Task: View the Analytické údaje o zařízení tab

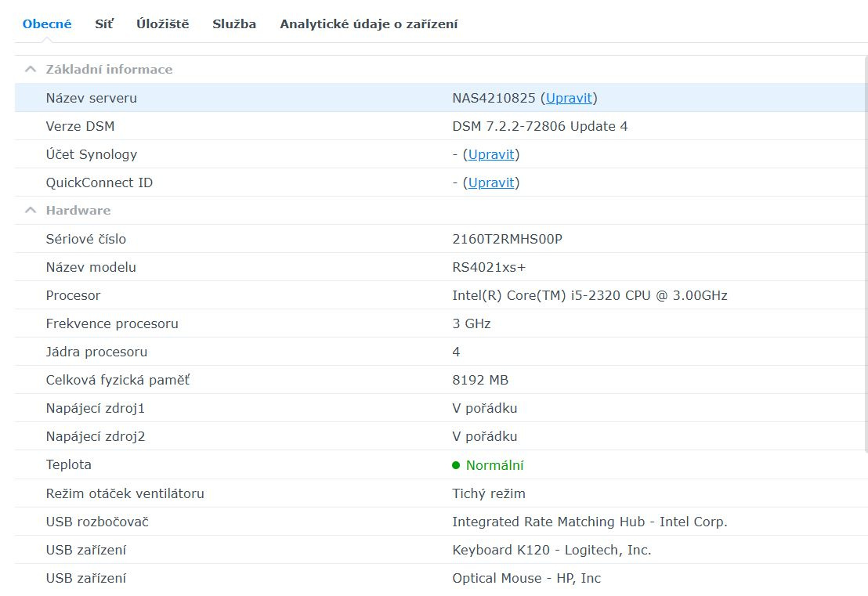Action: (369, 23)
